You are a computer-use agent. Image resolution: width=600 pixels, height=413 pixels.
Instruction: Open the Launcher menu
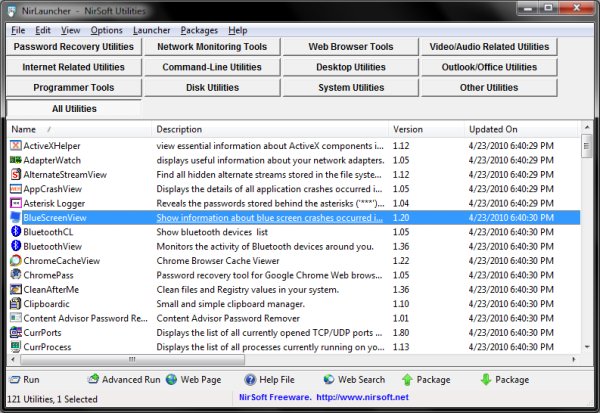click(151, 30)
